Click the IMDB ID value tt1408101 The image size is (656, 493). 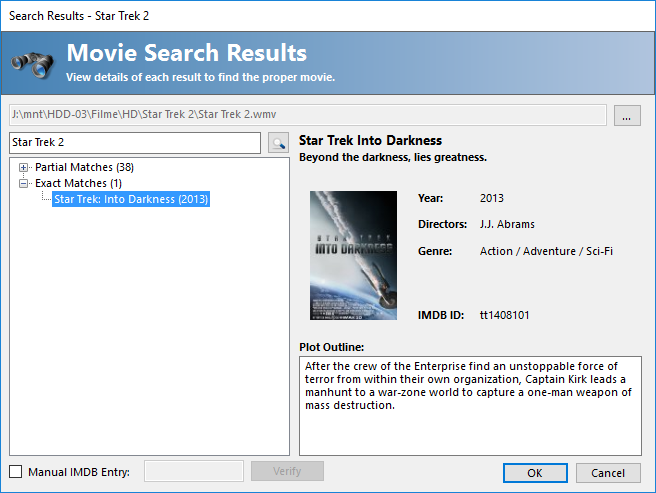click(x=504, y=315)
